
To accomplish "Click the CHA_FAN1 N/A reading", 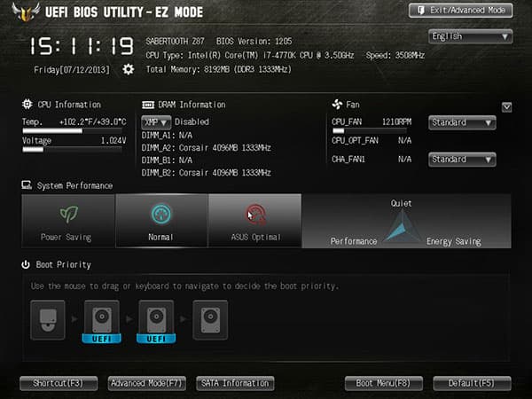I will pyautogui.click(x=372, y=159).
